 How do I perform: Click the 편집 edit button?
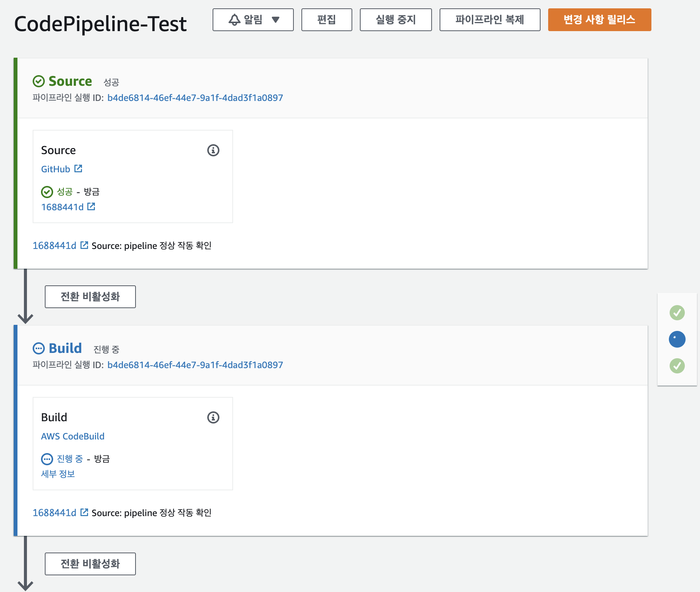pyautogui.click(x=326, y=20)
